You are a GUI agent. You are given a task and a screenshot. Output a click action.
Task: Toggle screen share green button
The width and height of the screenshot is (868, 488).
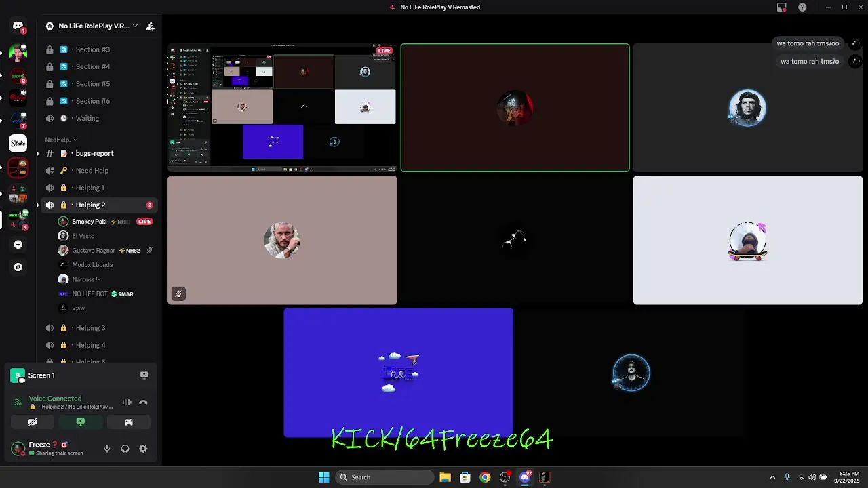80,422
